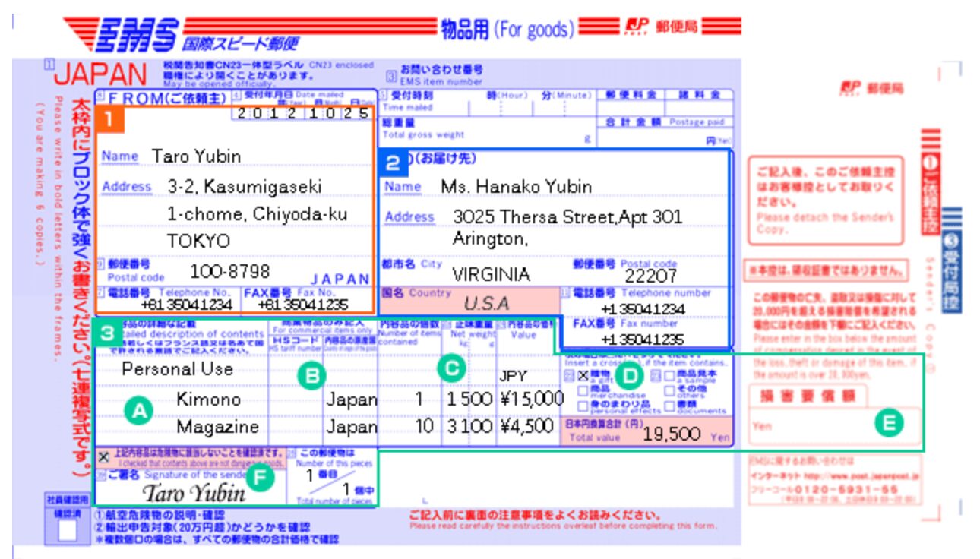Click sender address line '3-2, Kasumigaseki'
The height and width of the screenshot is (559, 980).
pos(245,187)
